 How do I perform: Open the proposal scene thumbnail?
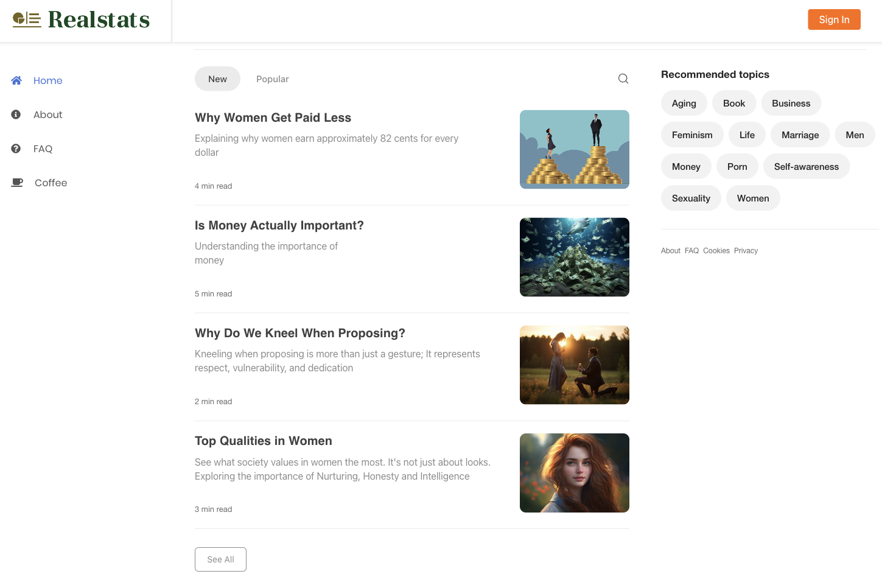[574, 365]
